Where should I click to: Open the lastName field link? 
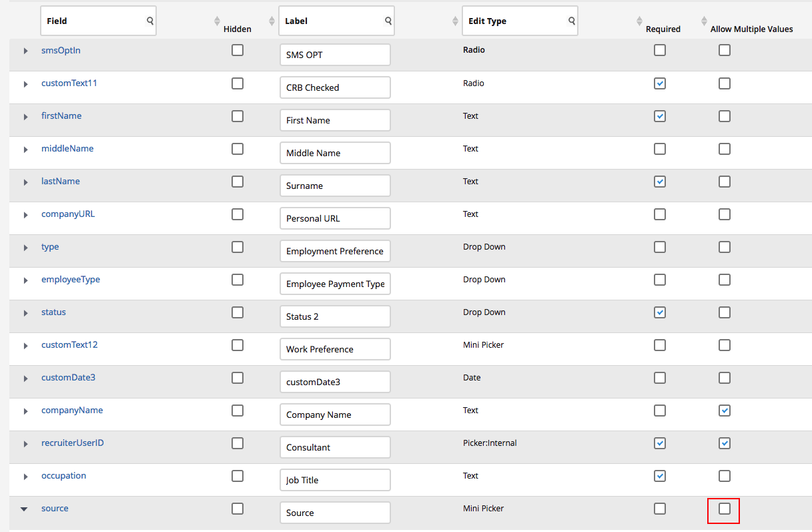click(61, 182)
